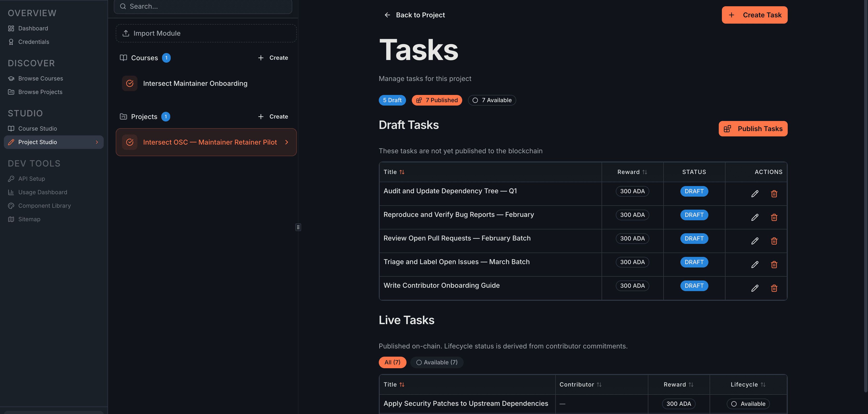This screenshot has height=414, width=868.
Task: Enable the 5 Draft filter chip
Action: coord(392,100)
